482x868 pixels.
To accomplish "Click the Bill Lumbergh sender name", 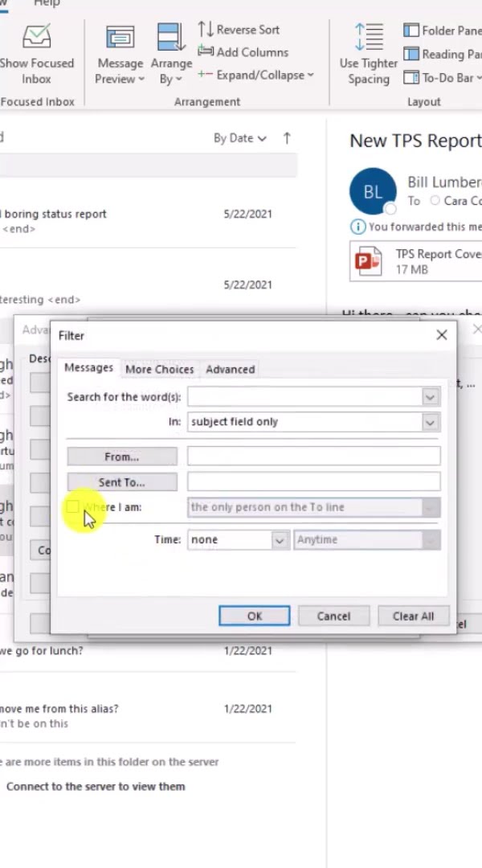I will coord(444,182).
